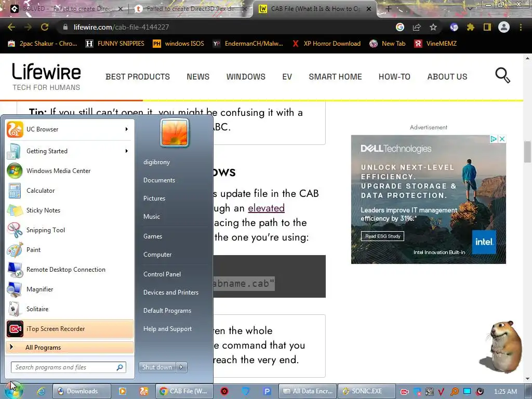532x399 pixels.
Task: Launch iTop Screen Recorder
Action: tap(70, 329)
